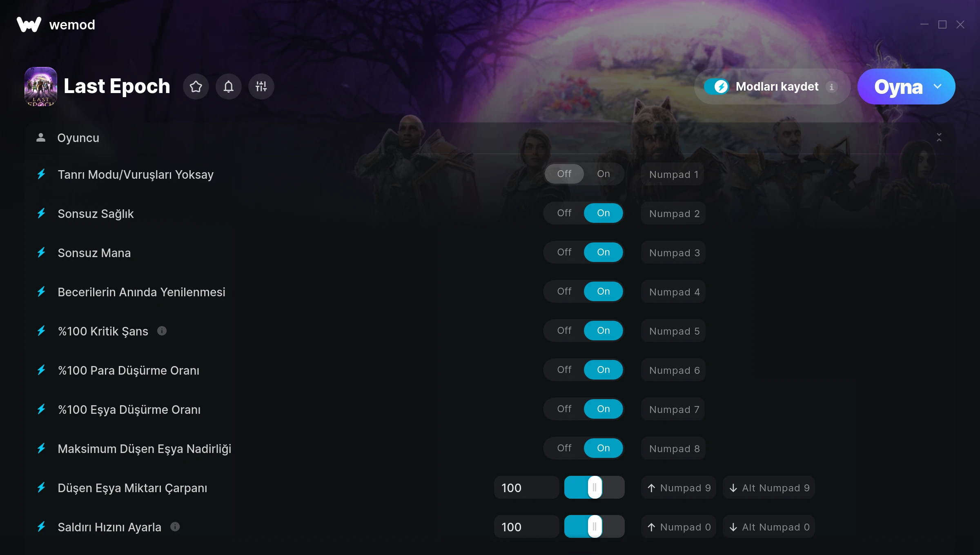
Task: Click the WeMod logo icon
Action: point(29,24)
